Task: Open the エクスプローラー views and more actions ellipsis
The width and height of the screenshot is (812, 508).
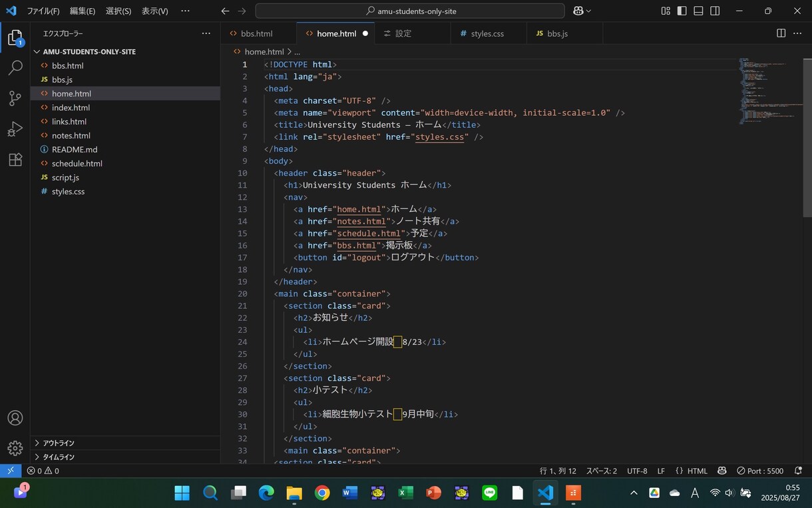Action: tap(206, 33)
